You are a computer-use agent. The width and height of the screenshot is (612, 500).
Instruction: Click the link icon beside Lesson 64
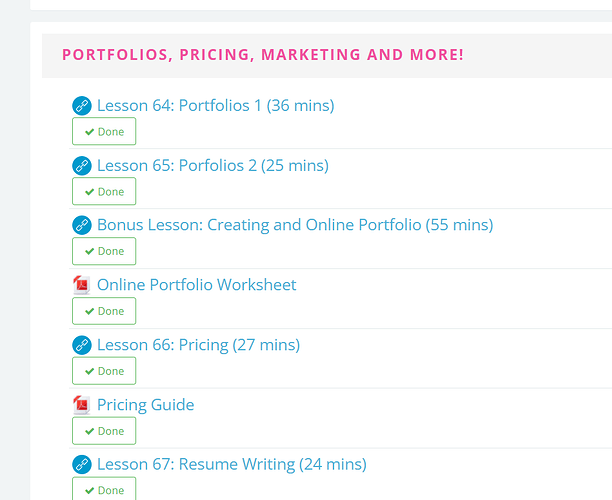tap(82, 106)
